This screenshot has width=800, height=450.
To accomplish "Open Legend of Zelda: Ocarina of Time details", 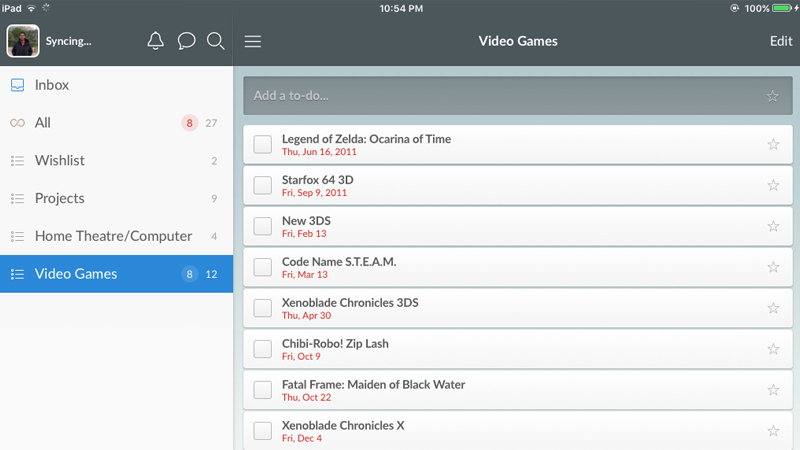I will pyautogui.click(x=518, y=144).
